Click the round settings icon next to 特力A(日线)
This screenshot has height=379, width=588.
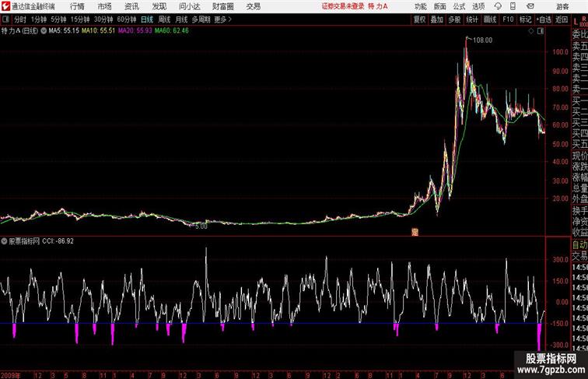(44, 31)
